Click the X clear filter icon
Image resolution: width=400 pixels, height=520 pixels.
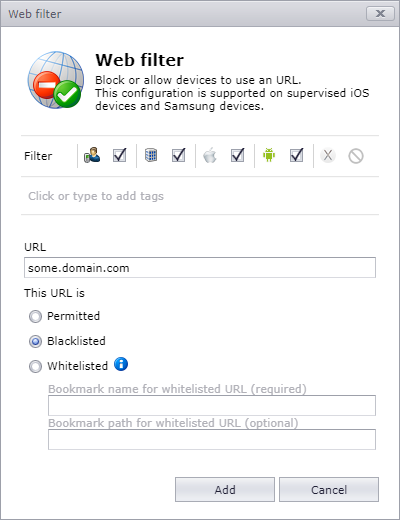(x=328, y=155)
